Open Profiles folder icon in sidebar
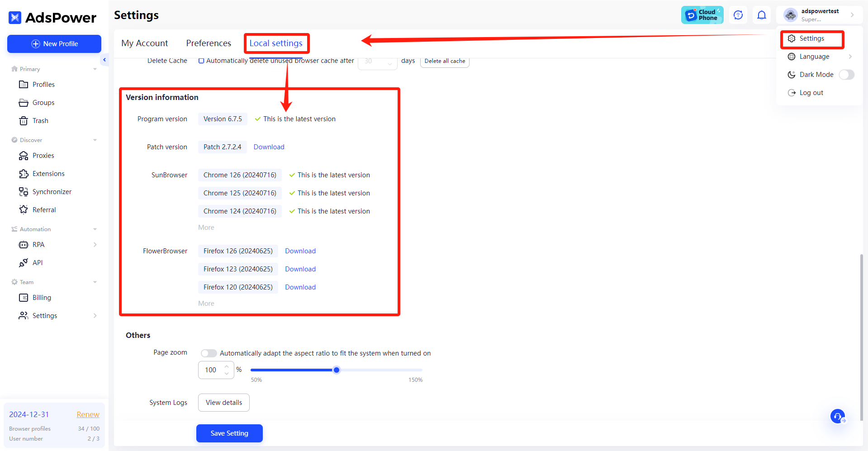Screen dimensions: 868x451 (24, 85)
